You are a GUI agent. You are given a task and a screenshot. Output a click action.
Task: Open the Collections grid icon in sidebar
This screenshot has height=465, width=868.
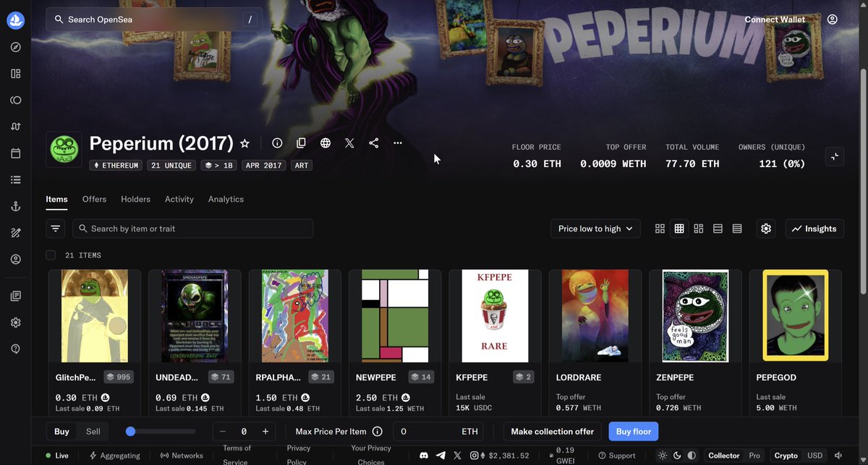click(x=15, y=74)
